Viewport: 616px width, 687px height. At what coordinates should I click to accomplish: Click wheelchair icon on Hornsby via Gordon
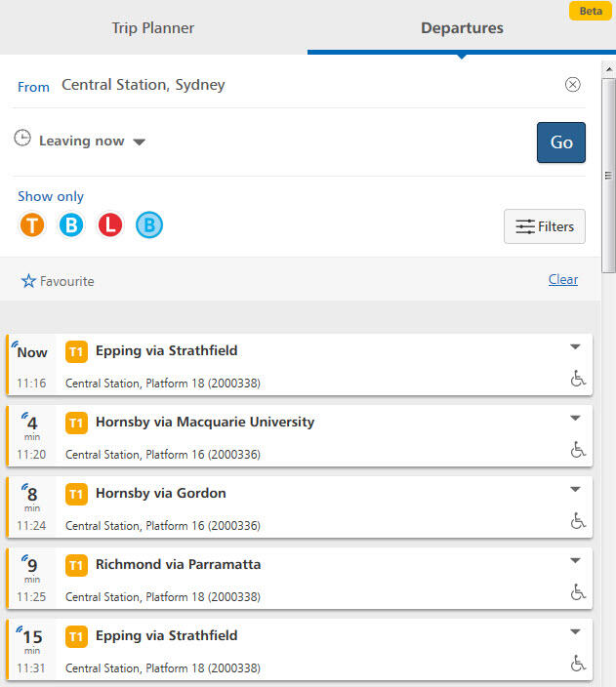pyautogui.click(x=578, y=520)
